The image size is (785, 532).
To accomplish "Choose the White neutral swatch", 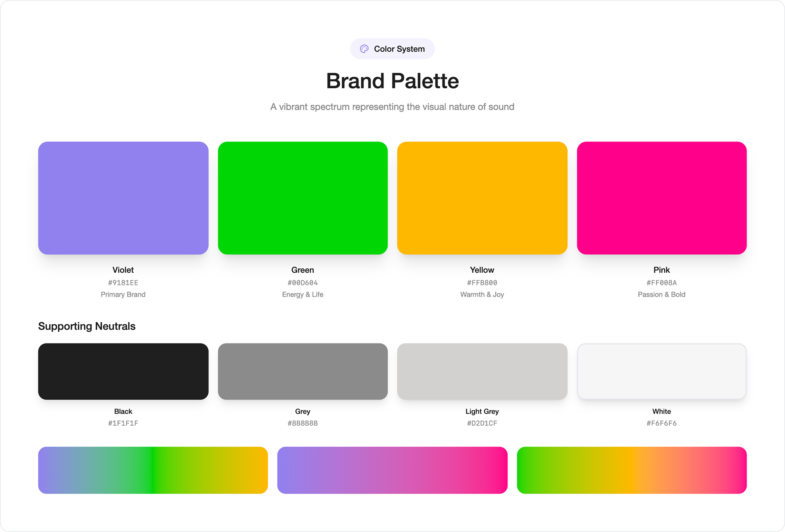I will (x=662, y=371).
